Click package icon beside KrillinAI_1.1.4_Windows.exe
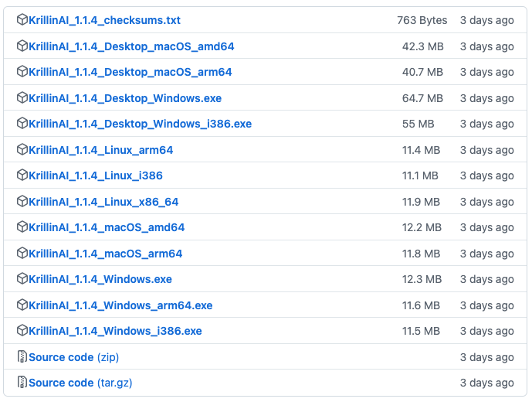Screen dimensions: 532x402 click(x=22, y=278)
